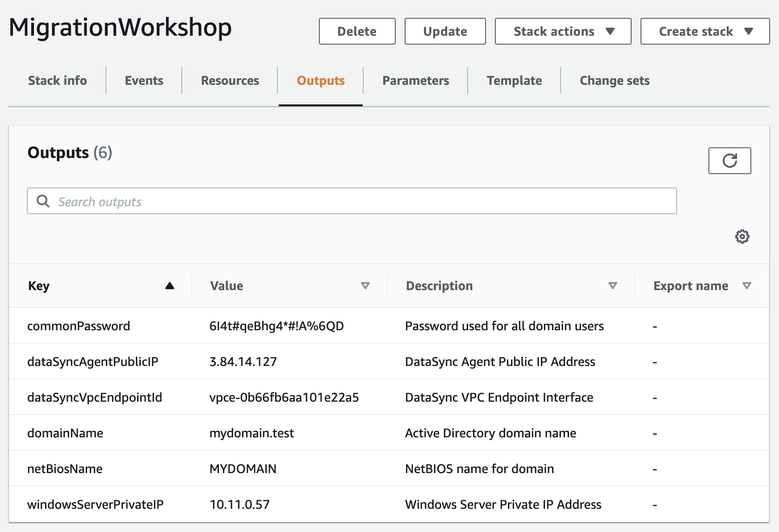Open the Template tab

(515, 81)
